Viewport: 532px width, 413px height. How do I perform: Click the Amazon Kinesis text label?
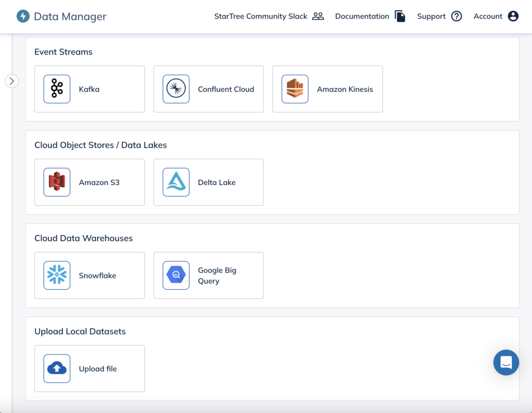tap(345, 89)
